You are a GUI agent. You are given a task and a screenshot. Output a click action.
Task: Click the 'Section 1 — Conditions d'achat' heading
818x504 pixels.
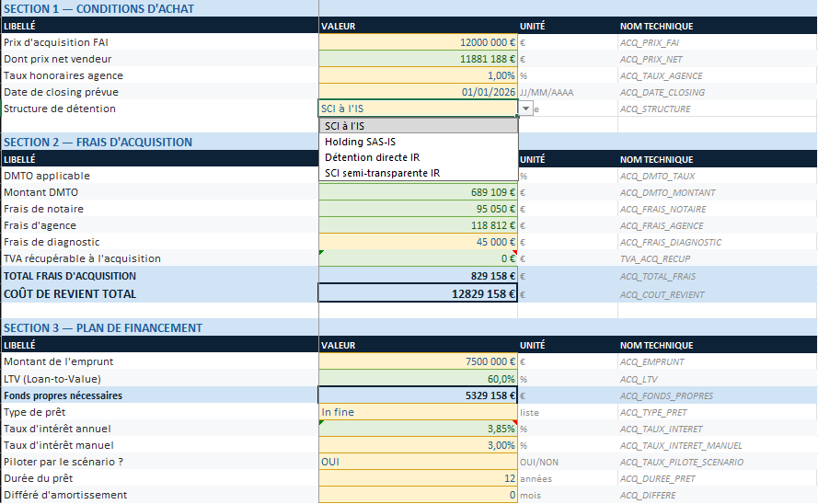click(98, 9)
